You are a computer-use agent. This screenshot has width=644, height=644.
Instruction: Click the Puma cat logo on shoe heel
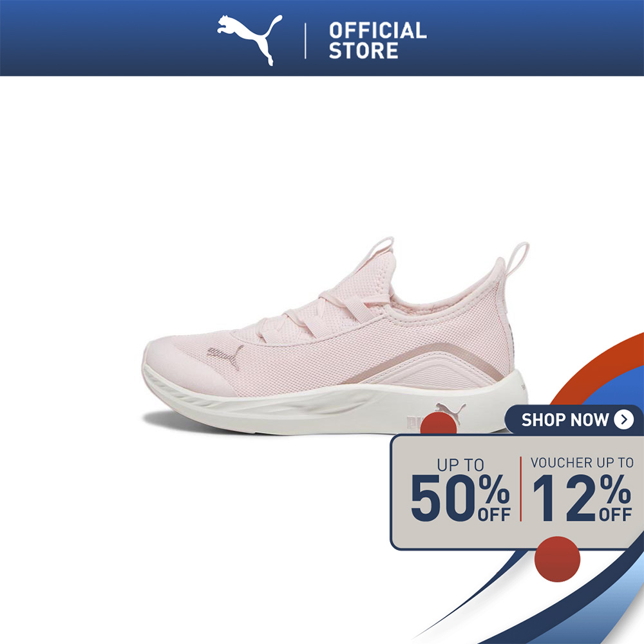coord(451,411)
